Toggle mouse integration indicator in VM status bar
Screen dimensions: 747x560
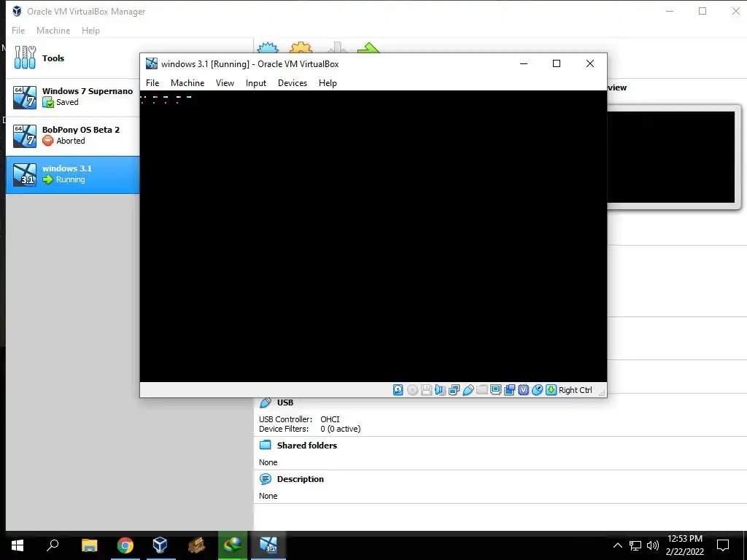click(537, 390)
